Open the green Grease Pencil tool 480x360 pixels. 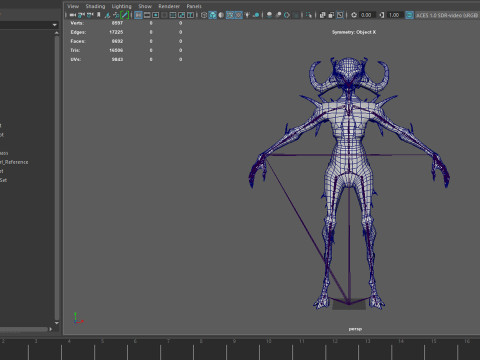(x=124, y=15)
